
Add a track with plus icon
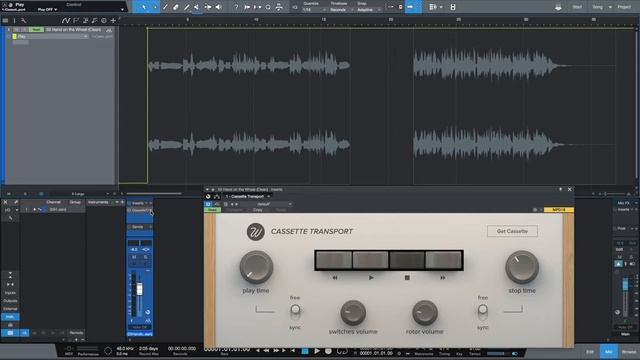(113, 20)
